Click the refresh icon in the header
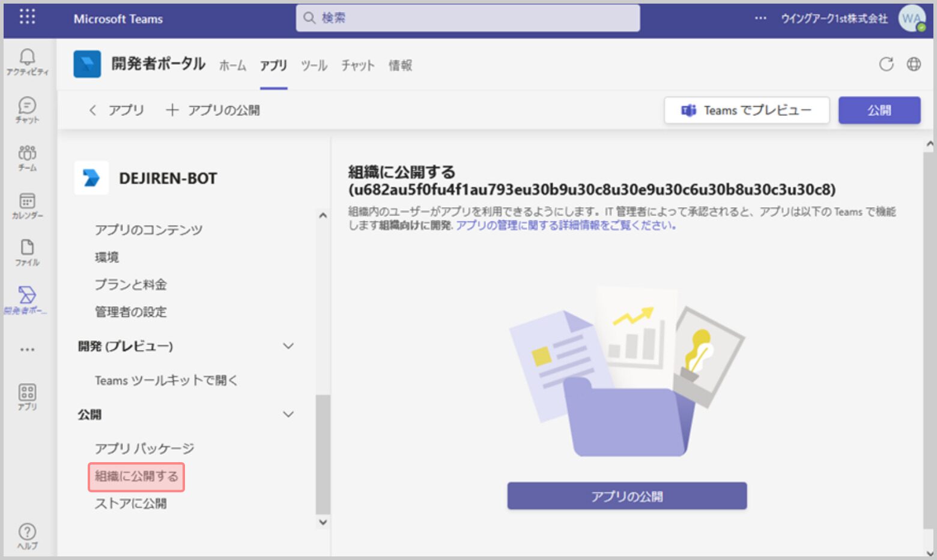 (886, 64)
